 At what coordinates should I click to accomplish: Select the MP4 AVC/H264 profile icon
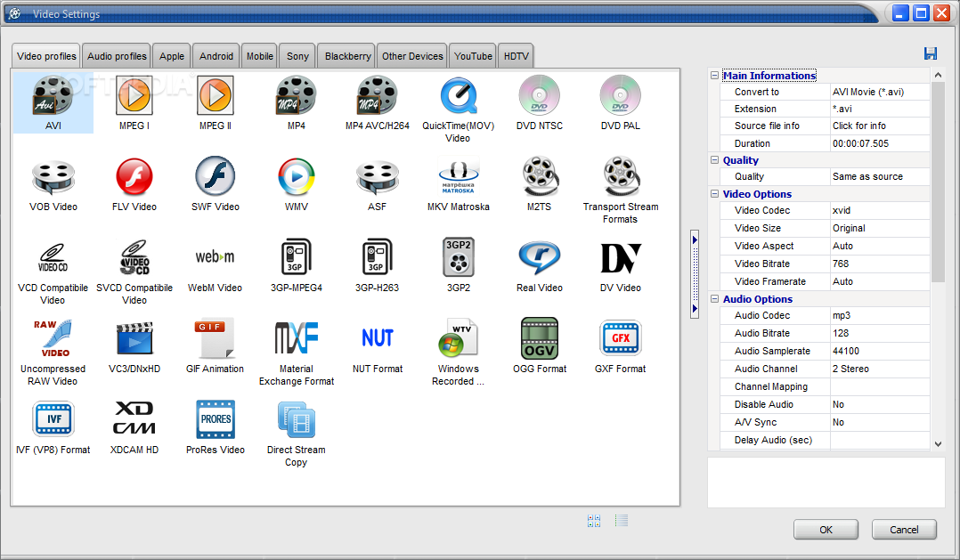coord(378,95)
